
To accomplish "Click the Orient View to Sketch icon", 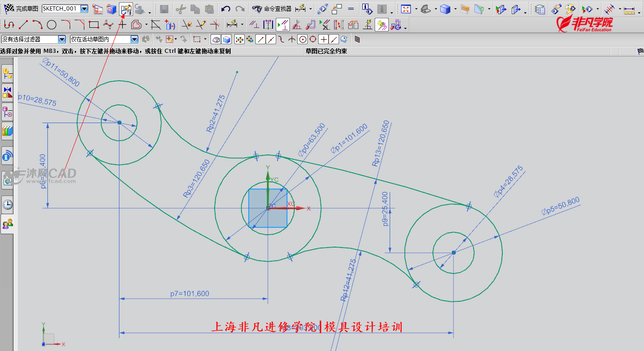I will tap(98, 9).
